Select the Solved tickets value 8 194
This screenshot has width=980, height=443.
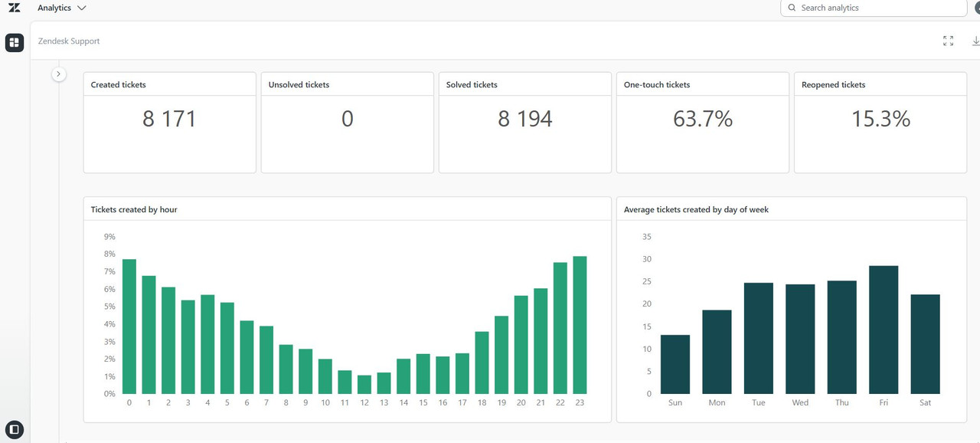click(525, 119)
